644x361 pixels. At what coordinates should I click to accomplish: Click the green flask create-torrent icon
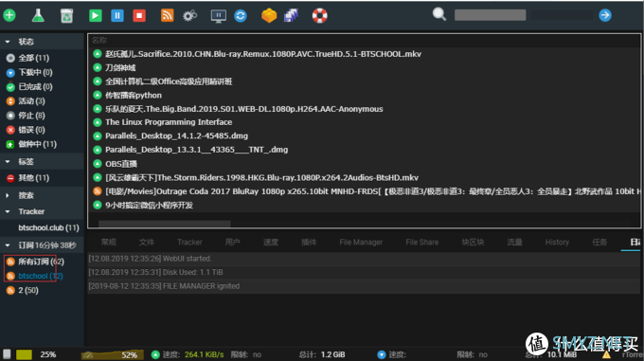38,15
